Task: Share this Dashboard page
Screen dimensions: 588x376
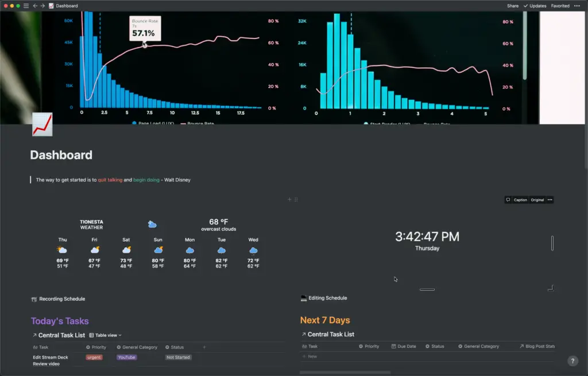Action: click(x=513, y=6)
